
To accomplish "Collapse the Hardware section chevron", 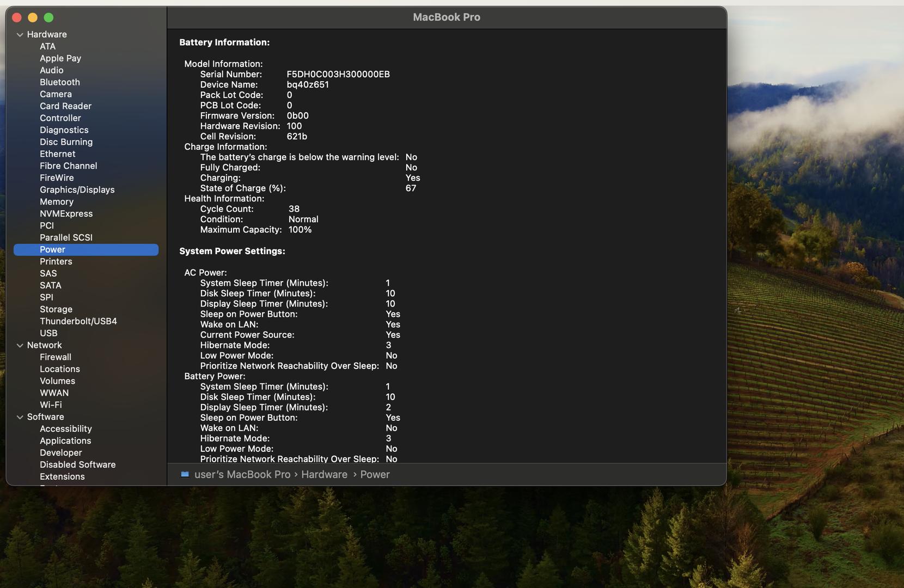I will click(x=20, y=34).
